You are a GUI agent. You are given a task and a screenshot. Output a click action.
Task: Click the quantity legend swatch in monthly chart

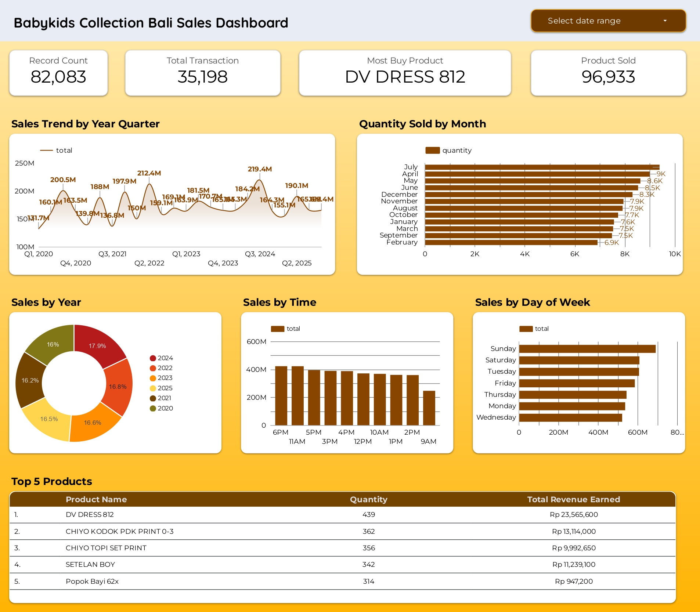click(x=433, y=150)
